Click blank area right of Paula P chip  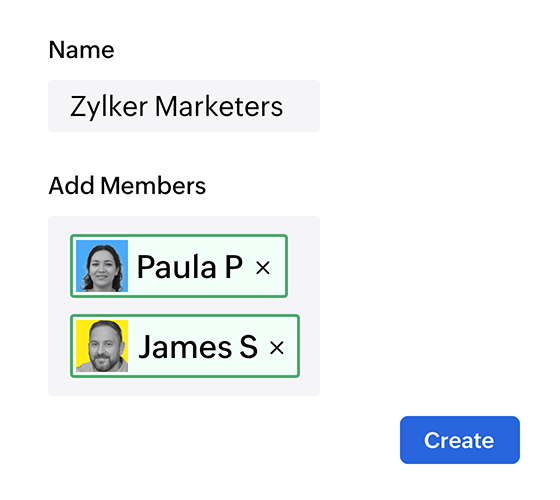pos(304,266)
